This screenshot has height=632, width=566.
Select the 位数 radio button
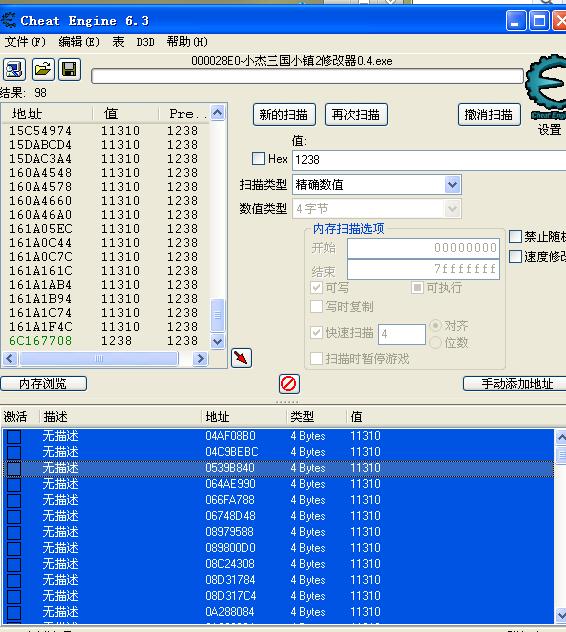[x=435, y=343]
